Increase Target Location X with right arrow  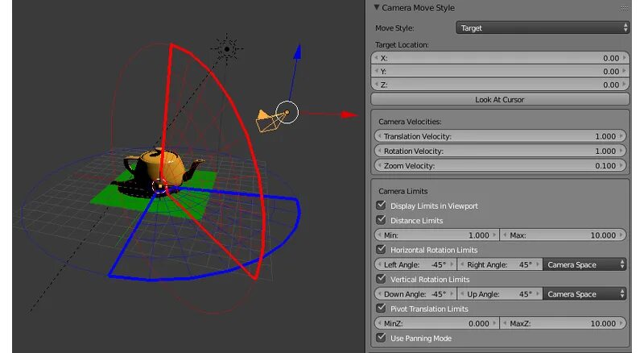click(624, 57)
